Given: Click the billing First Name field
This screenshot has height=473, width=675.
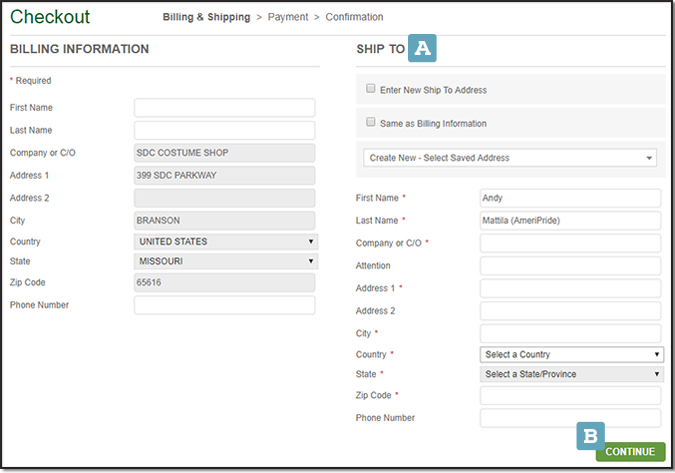Looking at the screenshot, I should [x=225, y=107].
